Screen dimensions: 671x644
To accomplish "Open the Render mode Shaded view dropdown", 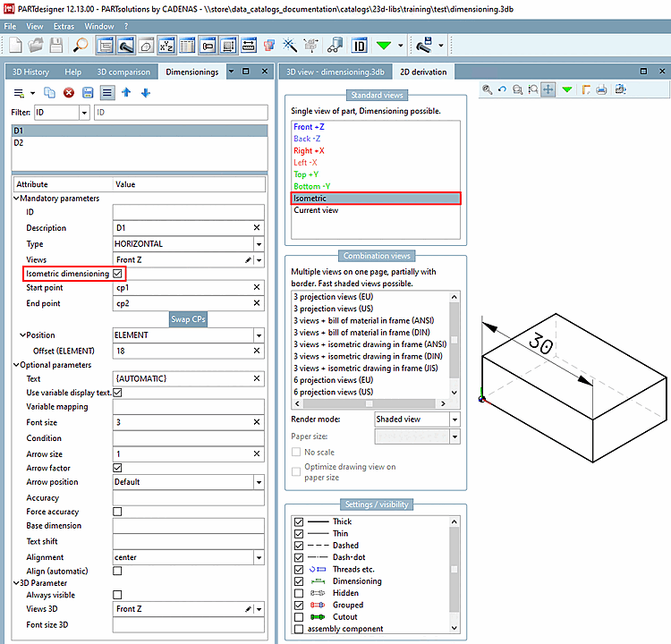I will coord(454,419).
